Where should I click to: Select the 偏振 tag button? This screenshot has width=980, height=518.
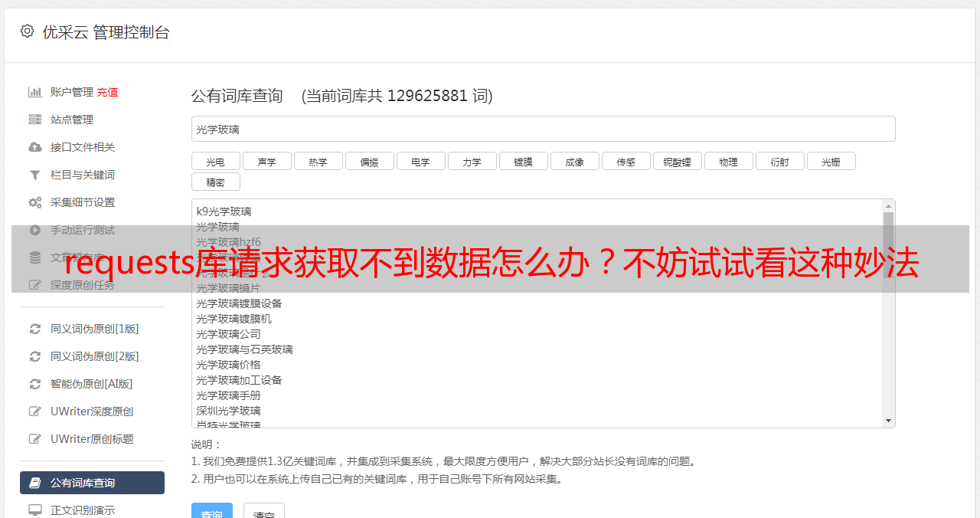coord(369,161)
